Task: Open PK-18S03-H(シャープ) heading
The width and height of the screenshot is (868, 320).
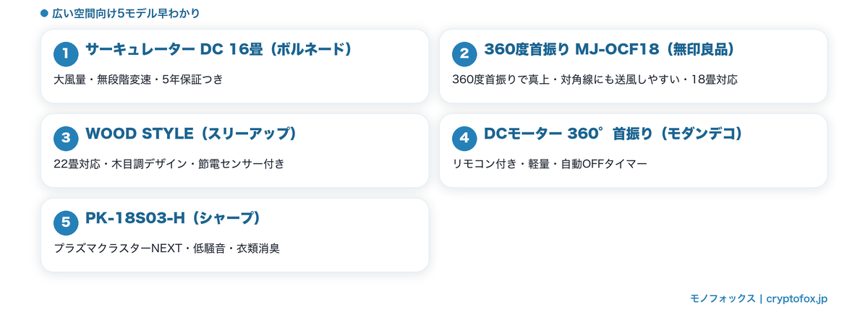Action: click(173, 219)
